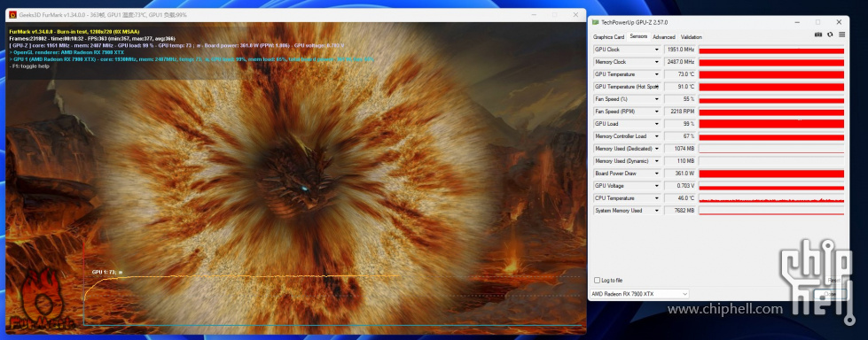Open the AMD Radeon RX 7900 XTX selector

coord(640,294)
